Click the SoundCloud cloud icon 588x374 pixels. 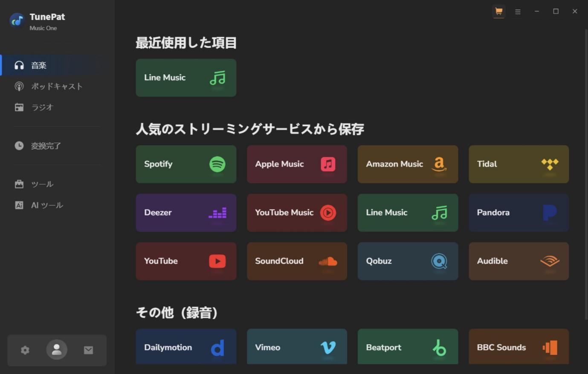(x=328, y=261)
